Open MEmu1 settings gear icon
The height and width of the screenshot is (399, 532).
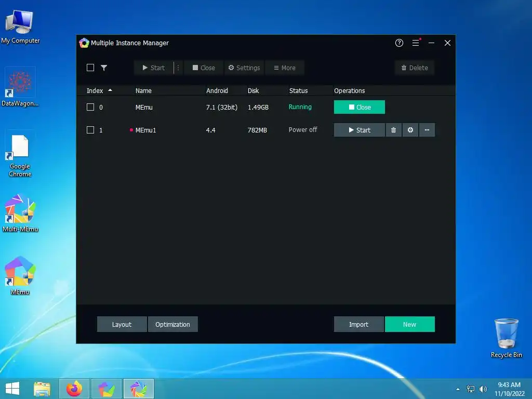[410, 130]
